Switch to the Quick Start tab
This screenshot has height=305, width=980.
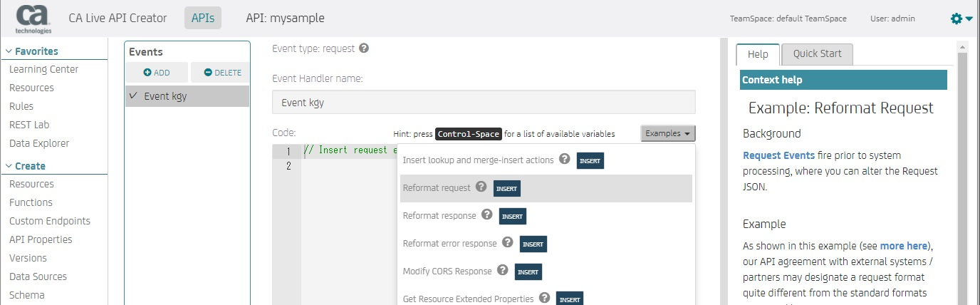pos(817,54)
